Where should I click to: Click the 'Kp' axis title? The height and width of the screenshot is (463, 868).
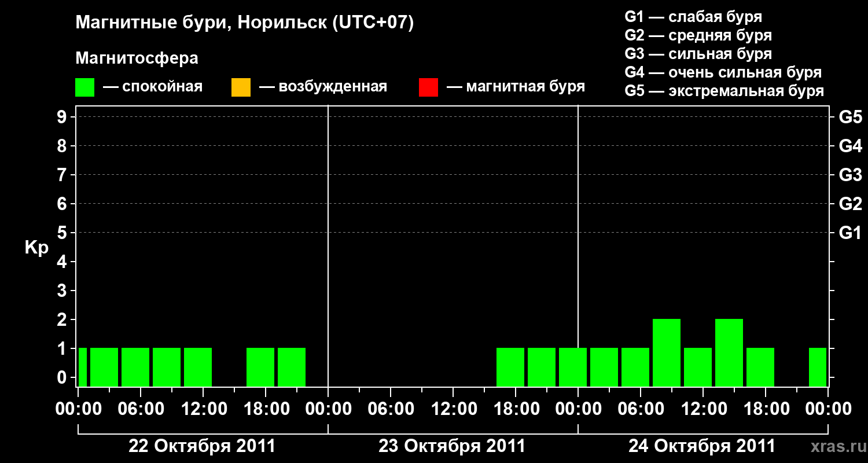pyautogui.click(x=36, y=248)
